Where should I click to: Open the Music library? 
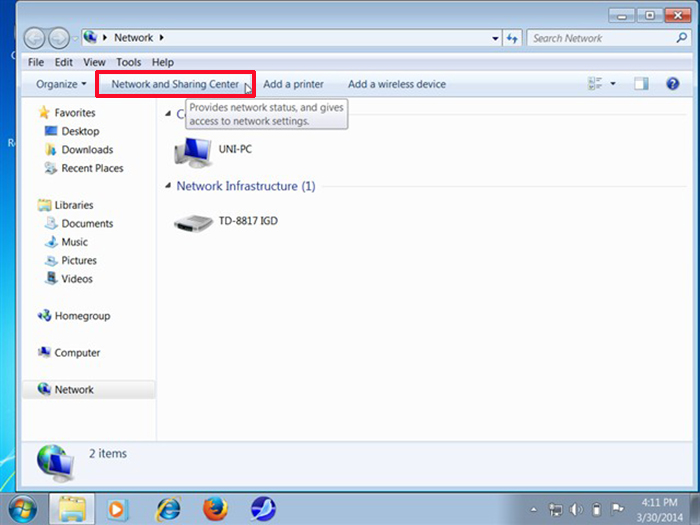tap(74, 242)
